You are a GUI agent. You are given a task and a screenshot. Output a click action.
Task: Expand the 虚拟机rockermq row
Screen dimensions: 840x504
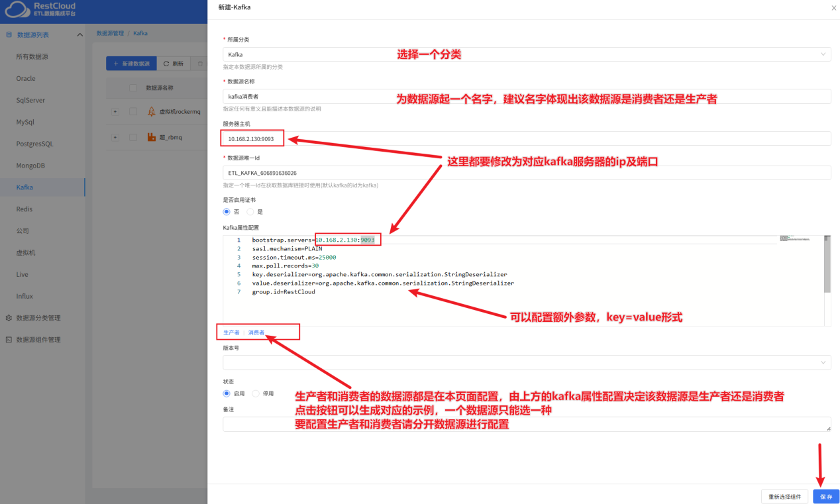coord(115,111)
